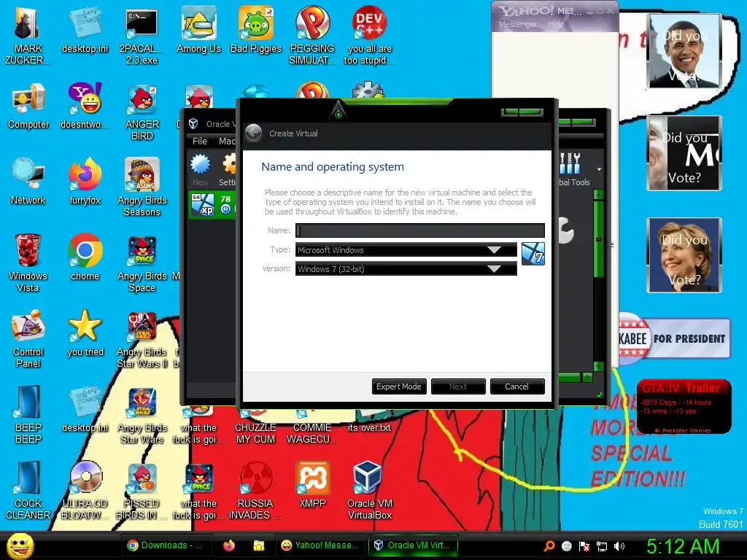Image resolution: width=747 pixels, height=560 pixels.
Task: Open the MARK ZUCKER desktop icon
Action: 28,36
